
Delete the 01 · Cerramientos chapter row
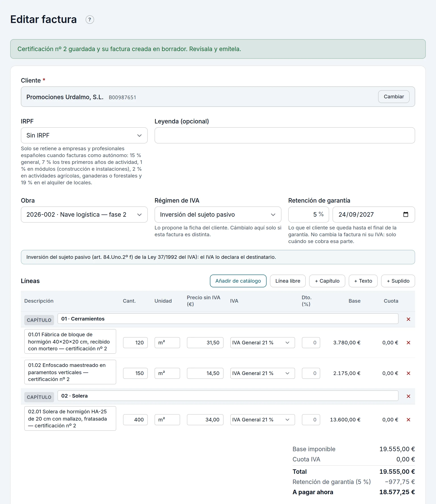[x=408, y=319]
